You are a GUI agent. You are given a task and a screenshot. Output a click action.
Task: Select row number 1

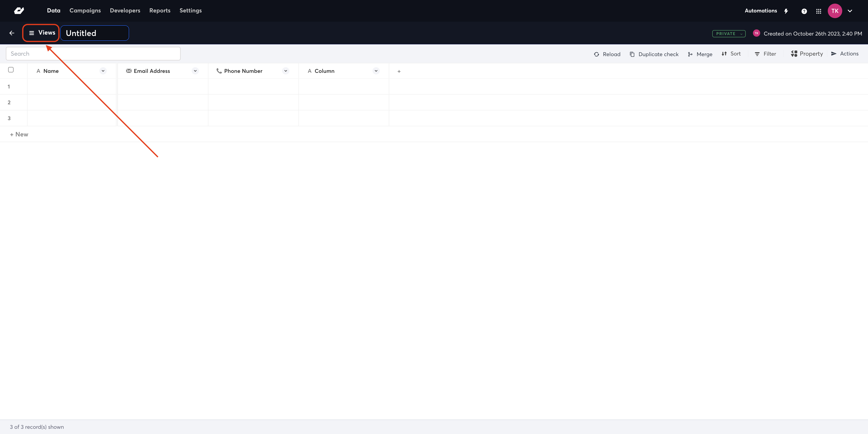coord(9,87)
